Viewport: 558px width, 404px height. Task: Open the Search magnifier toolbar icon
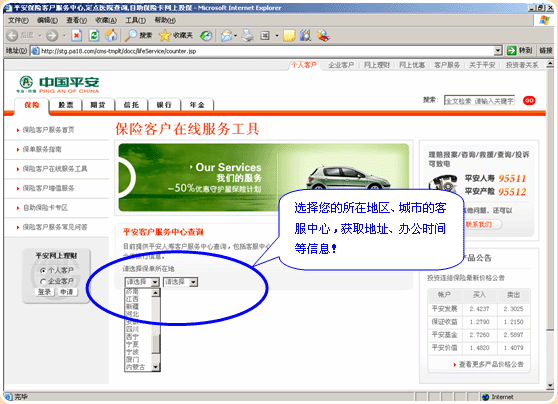point(131,35)
